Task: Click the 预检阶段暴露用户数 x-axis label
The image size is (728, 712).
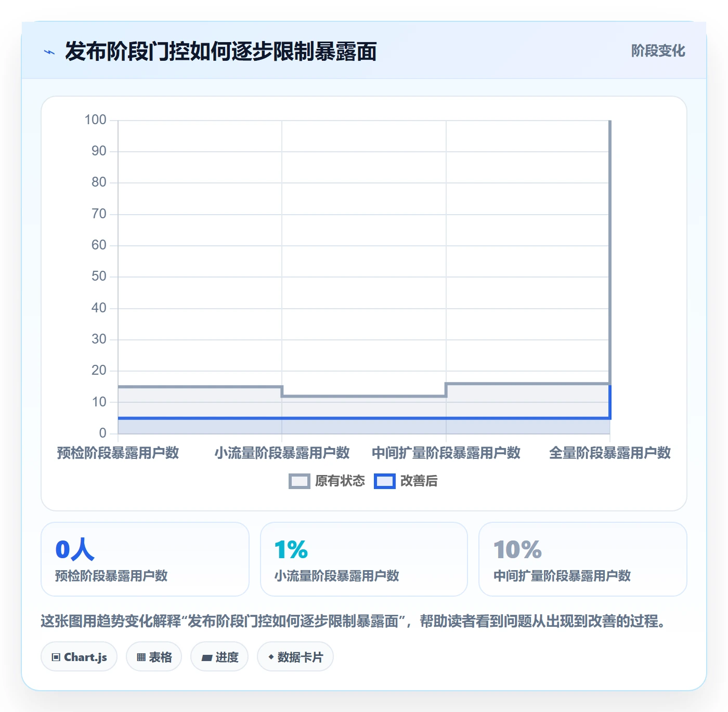Action: [x=118, y=453]
